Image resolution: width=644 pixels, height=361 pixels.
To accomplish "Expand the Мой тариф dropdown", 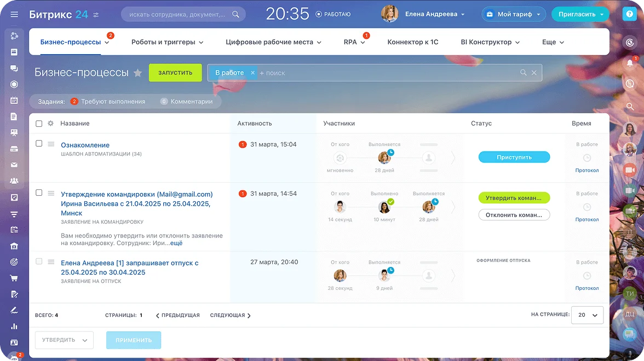I will tap(513, 14).
